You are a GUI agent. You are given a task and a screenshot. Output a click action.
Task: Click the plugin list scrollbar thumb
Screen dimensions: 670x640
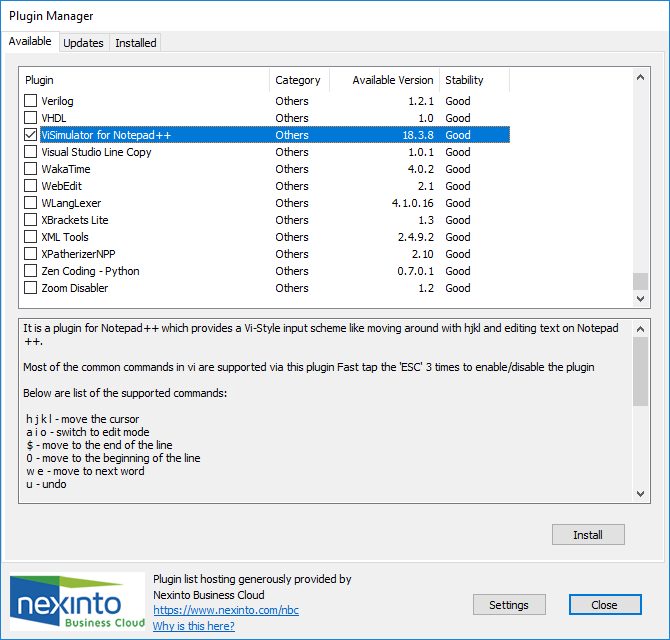640,282
